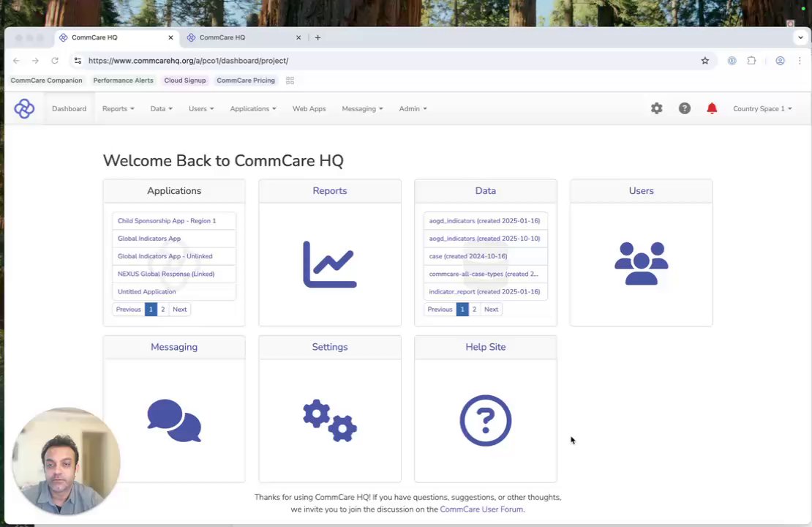Screen dimensions: 812x527
Task: Open aogd_indicators created 2025-01-16
Action: tap(484, 221)
